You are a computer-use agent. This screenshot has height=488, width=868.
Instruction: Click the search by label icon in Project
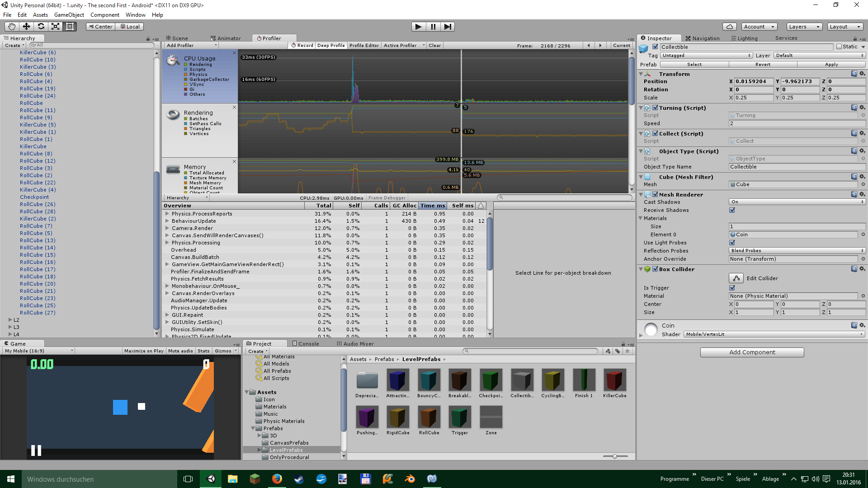coord(618,351)
